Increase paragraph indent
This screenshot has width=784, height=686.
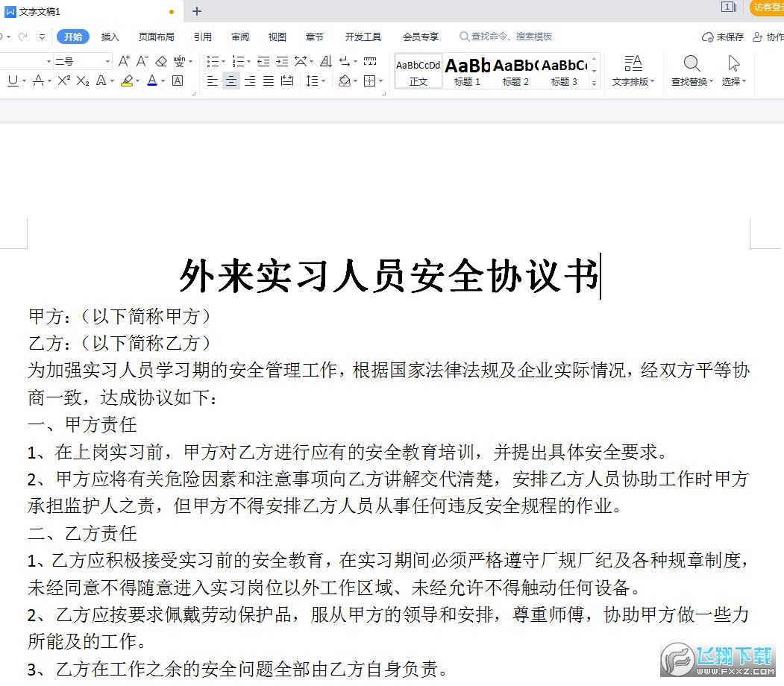(x=282, y=61)
